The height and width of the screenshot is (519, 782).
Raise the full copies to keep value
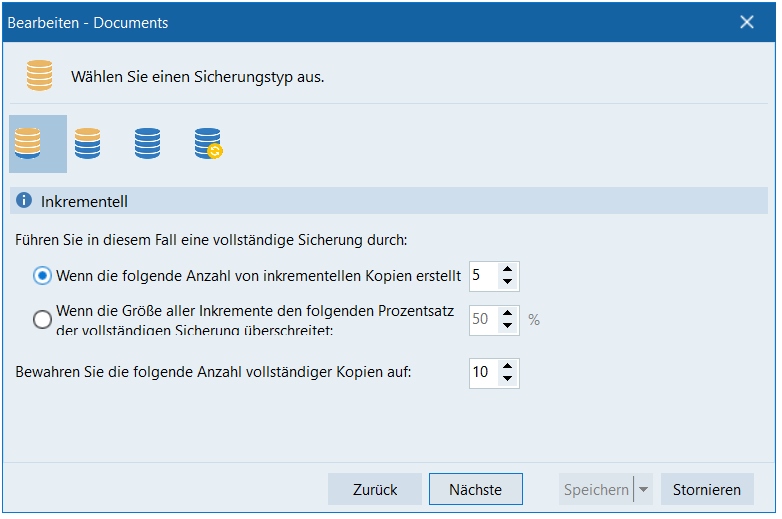tap(508, 366)
